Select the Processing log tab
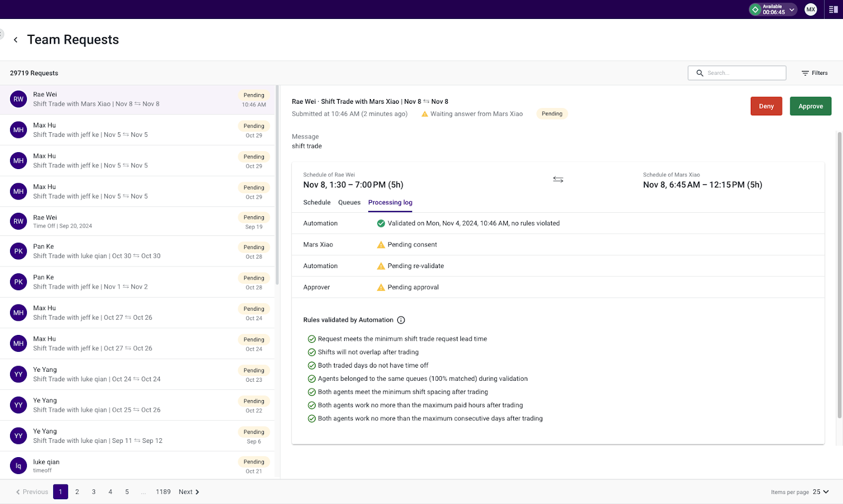The height and width of the screenshot is (504, 843). pos(390,202)
